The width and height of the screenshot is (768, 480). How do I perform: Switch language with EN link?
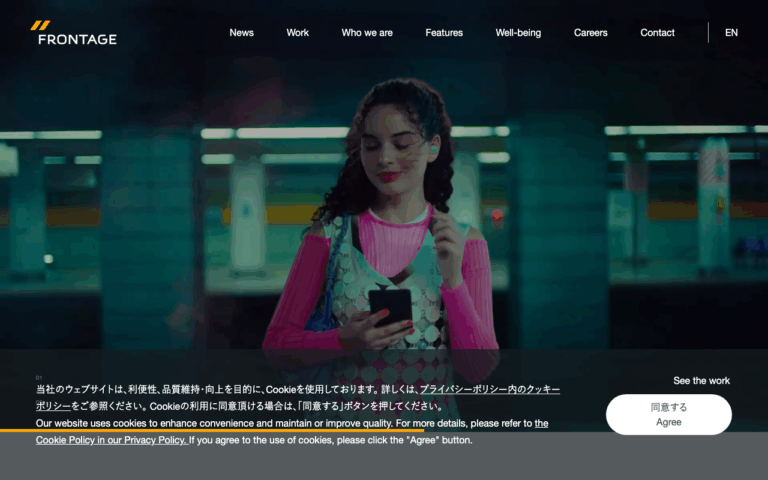(x=731, y=33)
